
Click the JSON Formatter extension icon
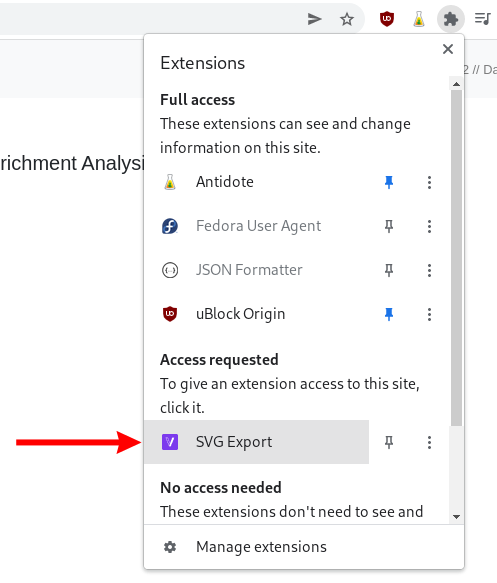170,270
